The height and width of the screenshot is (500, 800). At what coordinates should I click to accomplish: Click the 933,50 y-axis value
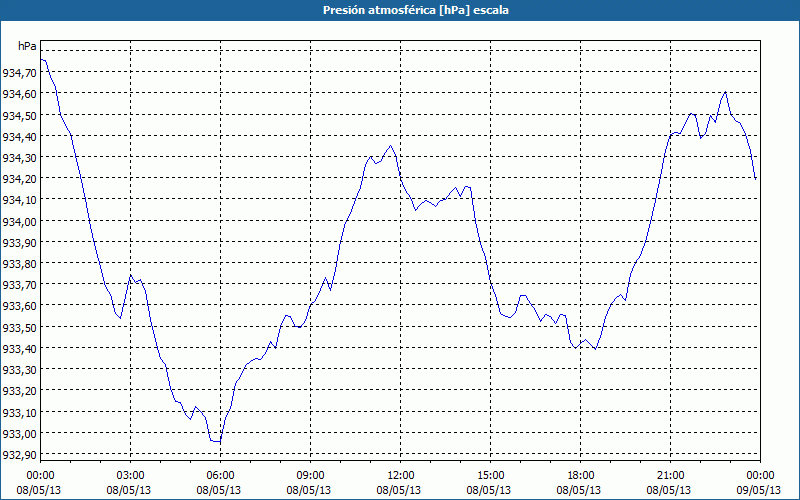click(19, 328)
